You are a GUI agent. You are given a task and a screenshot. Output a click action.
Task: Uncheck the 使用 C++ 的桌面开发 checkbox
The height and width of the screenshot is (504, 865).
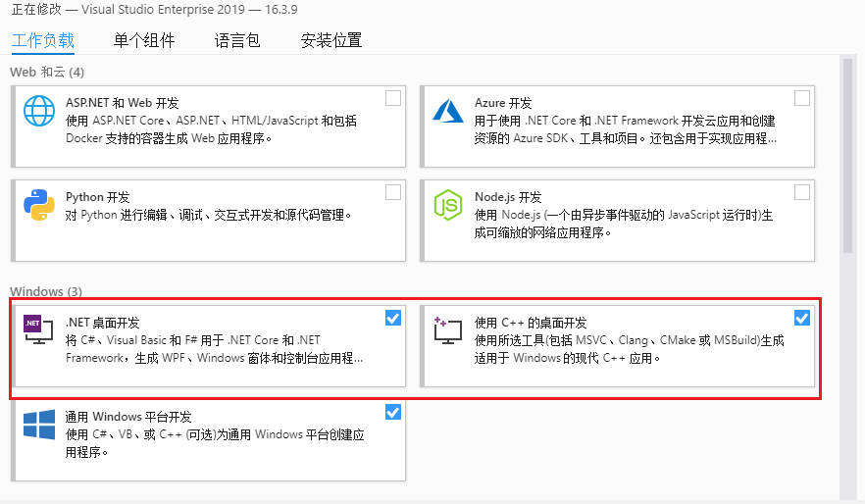click(802, 318)
